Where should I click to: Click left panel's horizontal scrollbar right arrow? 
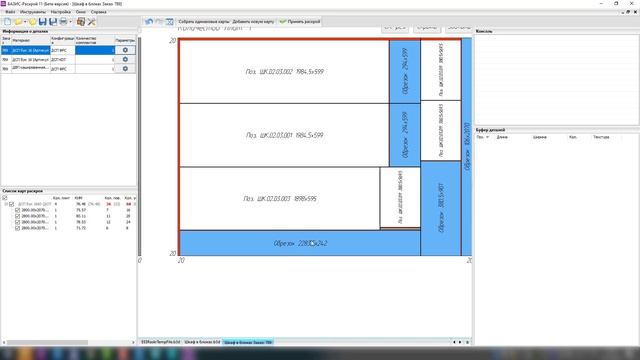[x=133, y=342]
